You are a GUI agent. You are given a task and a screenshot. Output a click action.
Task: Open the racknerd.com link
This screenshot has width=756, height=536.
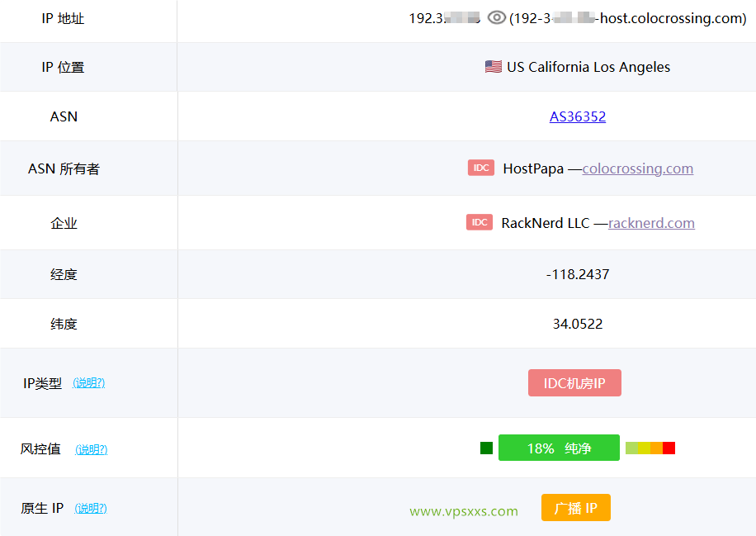coord(651,223)
